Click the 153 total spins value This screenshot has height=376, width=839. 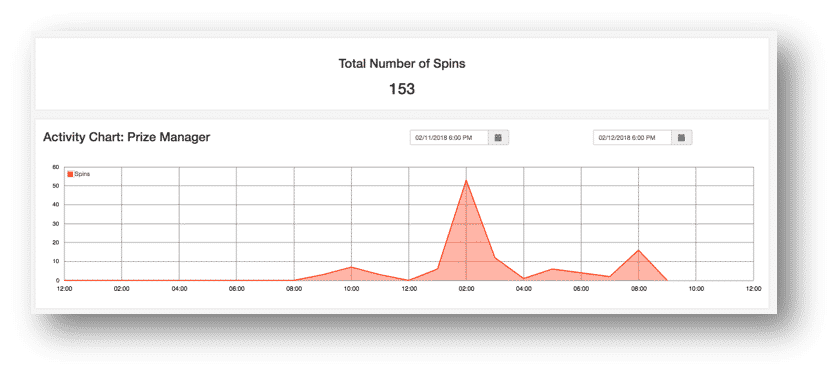tap(402, 89)
